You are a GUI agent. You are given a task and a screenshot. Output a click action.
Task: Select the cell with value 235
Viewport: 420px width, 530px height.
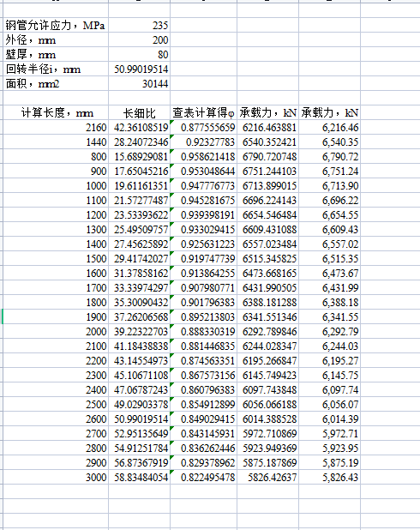tap(139, 26)
